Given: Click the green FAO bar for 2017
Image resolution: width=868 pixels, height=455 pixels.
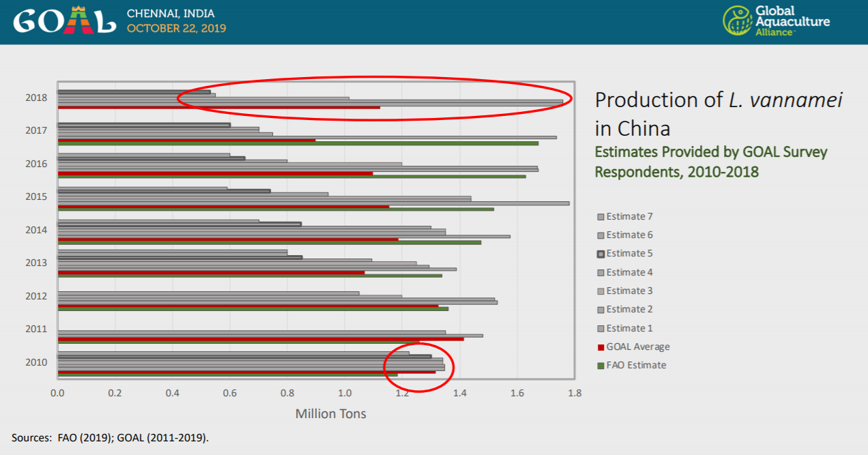Looking at the screenshot, I should pos(298,143).
